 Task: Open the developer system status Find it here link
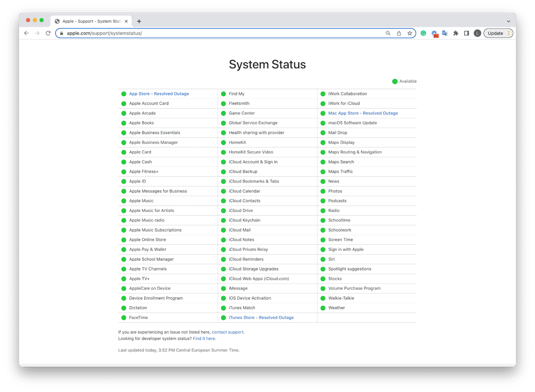coord(204,338)
